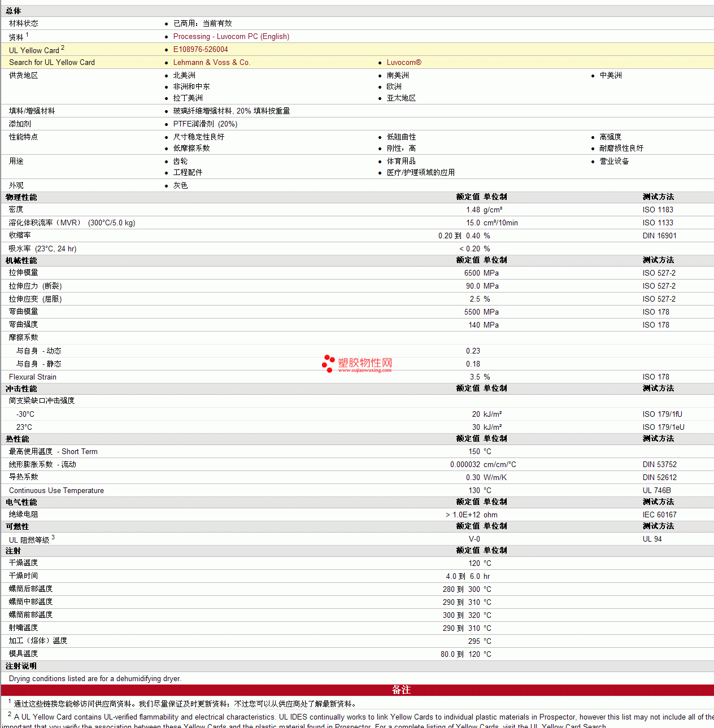Click the test method UL 94
This screenshot has height=728, width=714.
pyautogui.click(x=652, y=539)
